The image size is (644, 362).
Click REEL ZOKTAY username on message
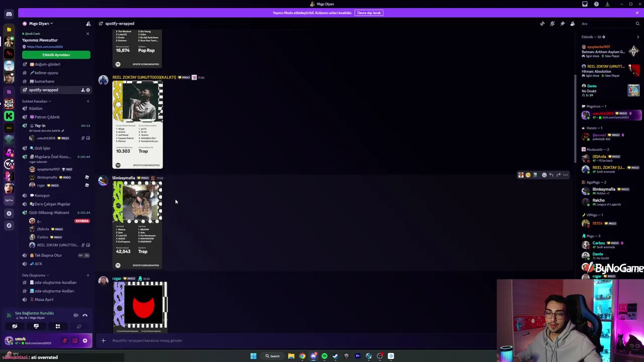click(144, 77)
